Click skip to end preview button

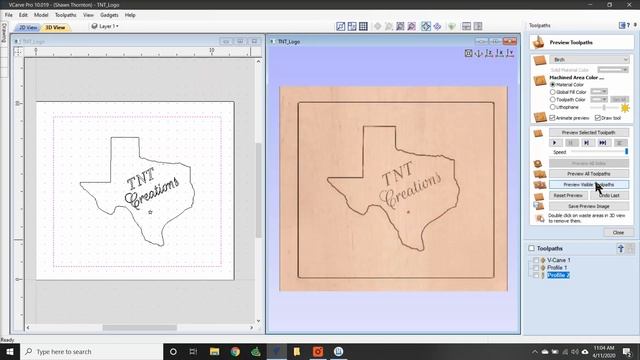point(602,143)
